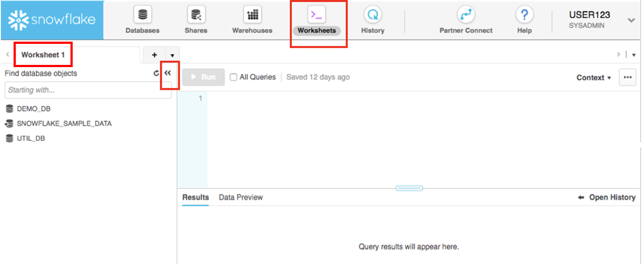This screenshot has width=644, height=264.
Task: Click the Run button
Action: [203, 77]
